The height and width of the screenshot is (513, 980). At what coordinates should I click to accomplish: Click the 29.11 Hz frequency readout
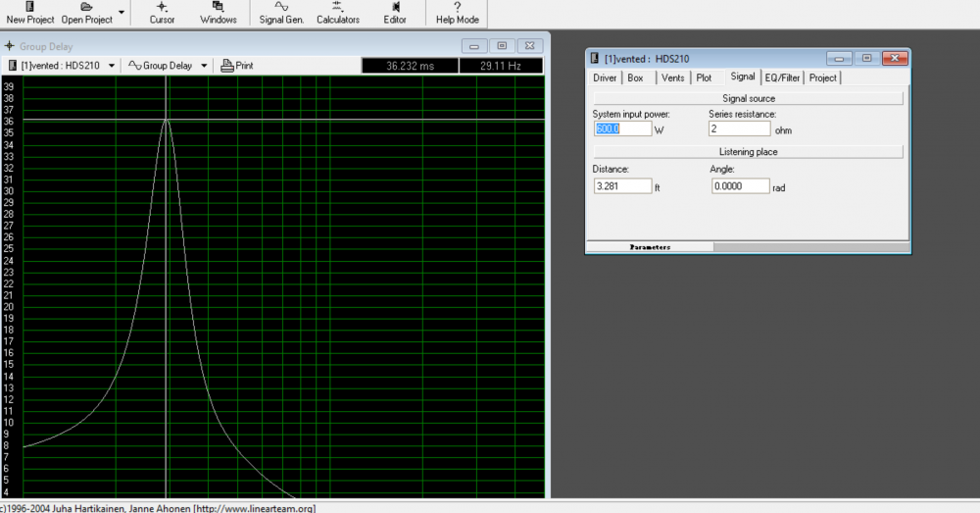pyautogui.click(x=501, y=66)
